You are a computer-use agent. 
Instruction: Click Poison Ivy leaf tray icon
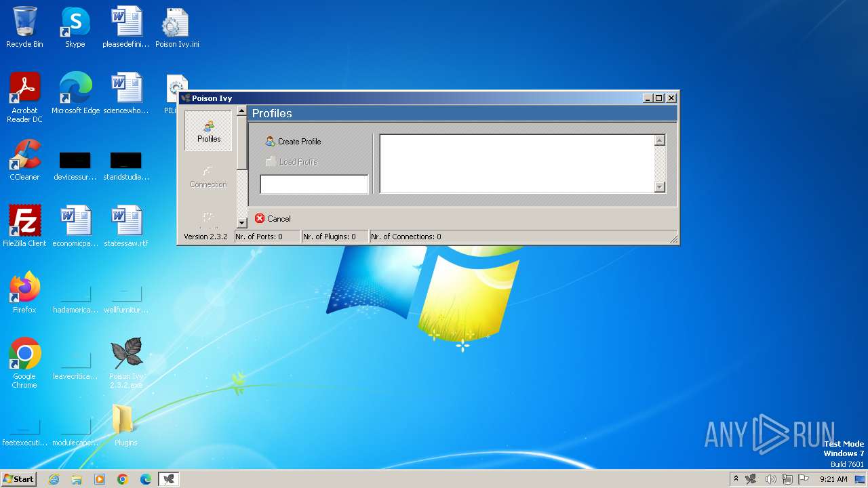click(x=751, y=479)
